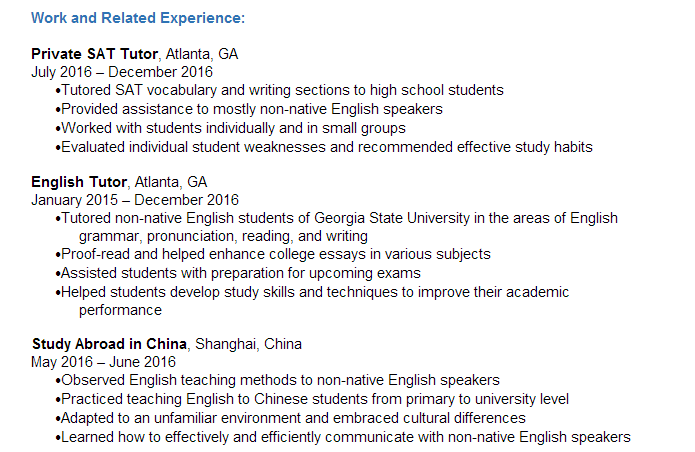Click the "English Tutor" job title
This screenshot has height=452, width=695.
pyautogui.click(x=79, y=181)
